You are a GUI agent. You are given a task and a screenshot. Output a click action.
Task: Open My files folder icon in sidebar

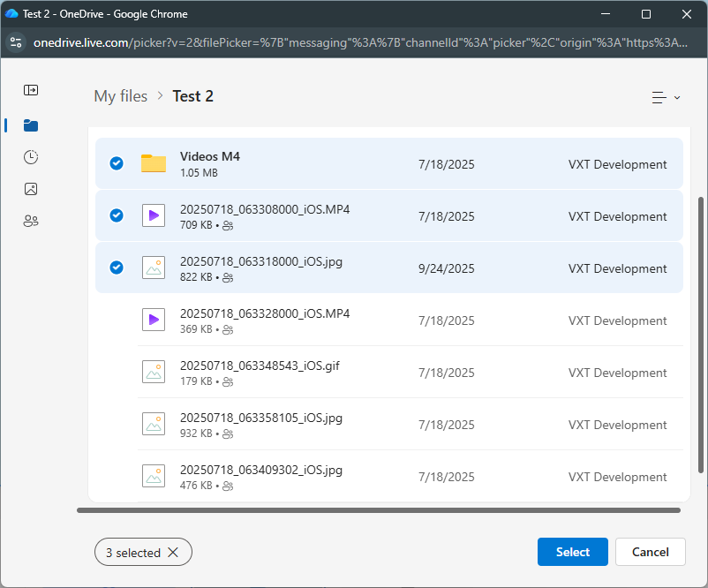pyautogui.click(x=31, y=125)
